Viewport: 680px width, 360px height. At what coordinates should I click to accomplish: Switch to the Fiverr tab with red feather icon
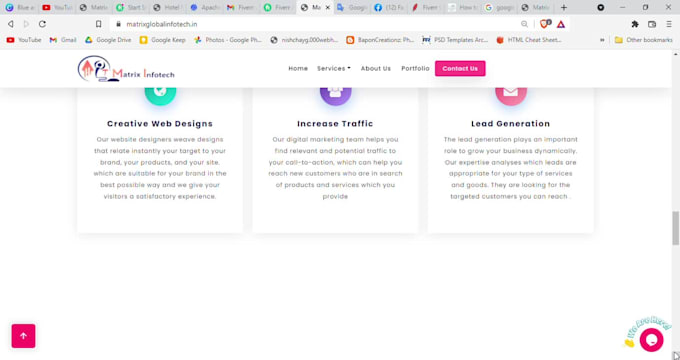click(x=427, y=7)
